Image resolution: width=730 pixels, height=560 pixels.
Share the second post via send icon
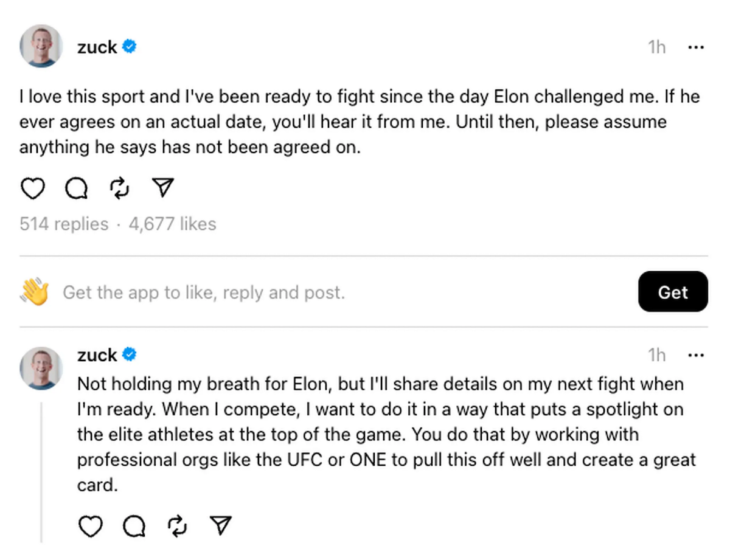tap(221, 526)
